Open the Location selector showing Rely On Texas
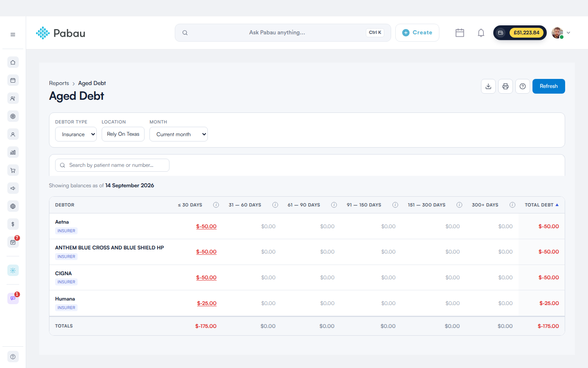 tap(123, 134)
